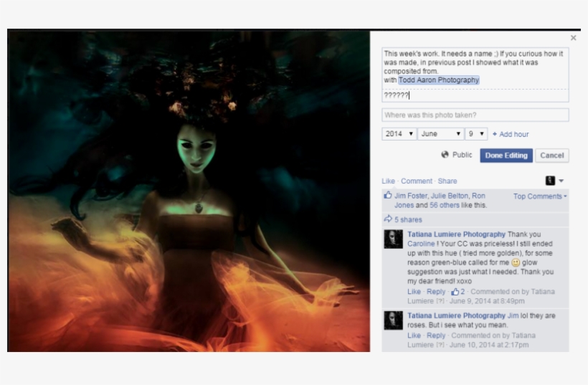588x385 pixels.
Task: Expand the arrow next to profile picture
Action: [x=561, y=181]
